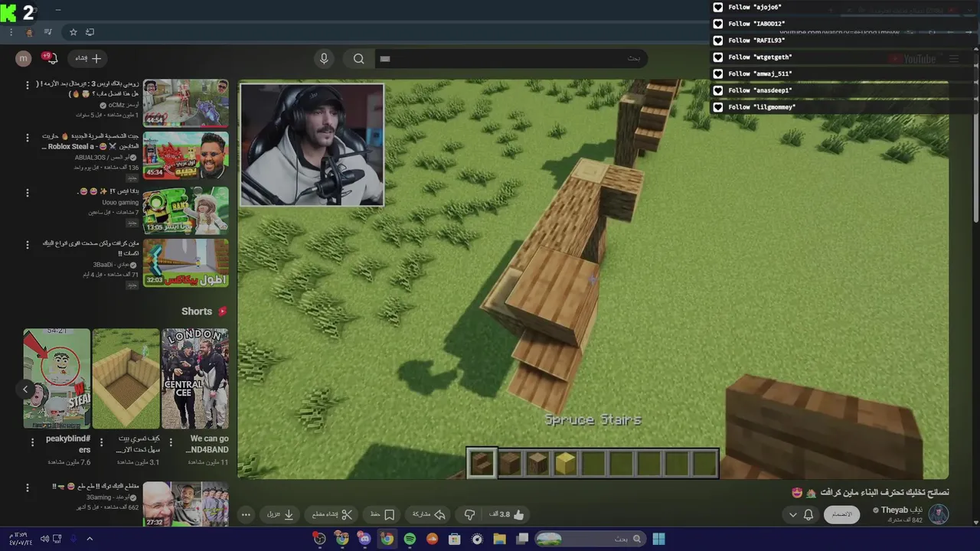Image resolution: width=980 pixels, height=551 pixels.
Task: Open the Theyab channel name
Action: point(901,510)
